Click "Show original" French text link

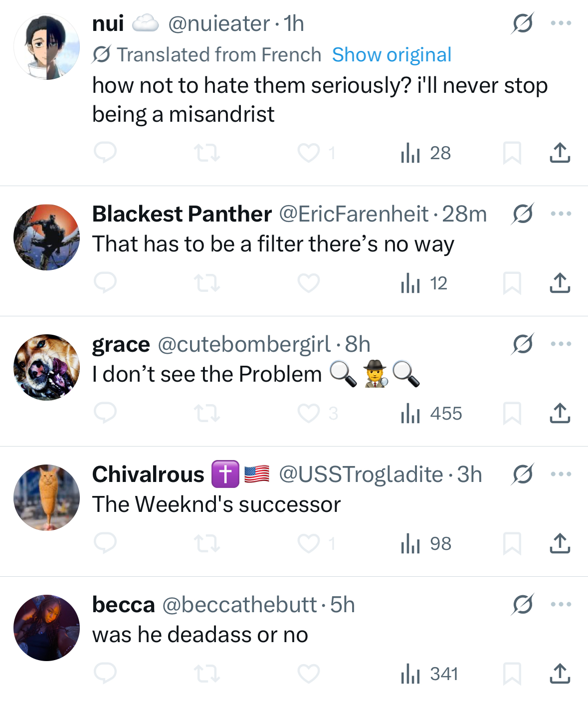392,55
